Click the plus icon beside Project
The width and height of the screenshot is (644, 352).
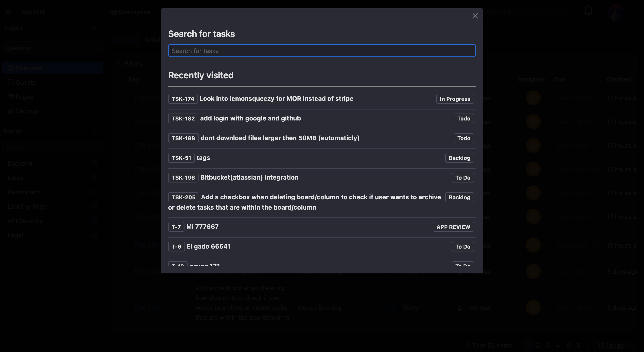tap(94, 28)
